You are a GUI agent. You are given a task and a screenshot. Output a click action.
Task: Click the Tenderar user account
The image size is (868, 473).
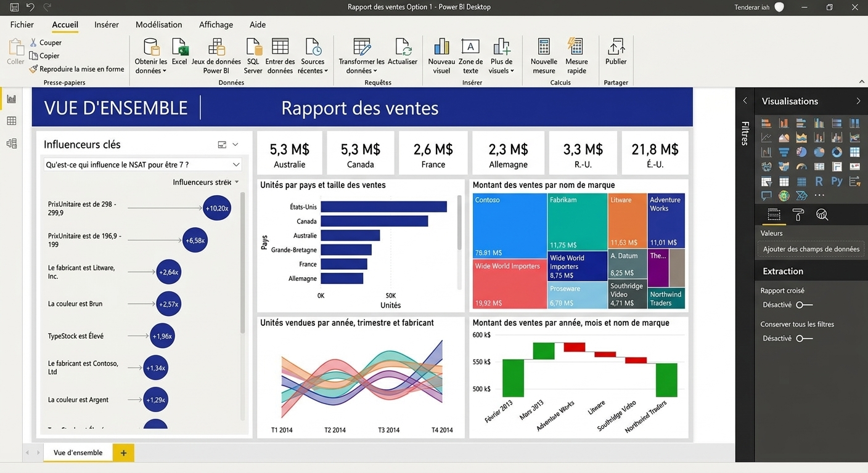pos(759,7)
